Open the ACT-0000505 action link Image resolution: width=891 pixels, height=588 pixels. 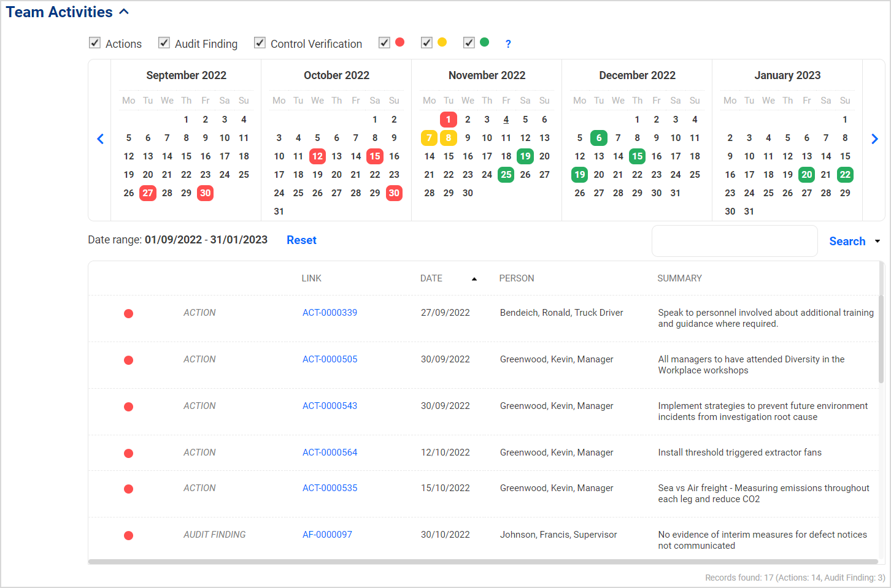tap(330, 359)
